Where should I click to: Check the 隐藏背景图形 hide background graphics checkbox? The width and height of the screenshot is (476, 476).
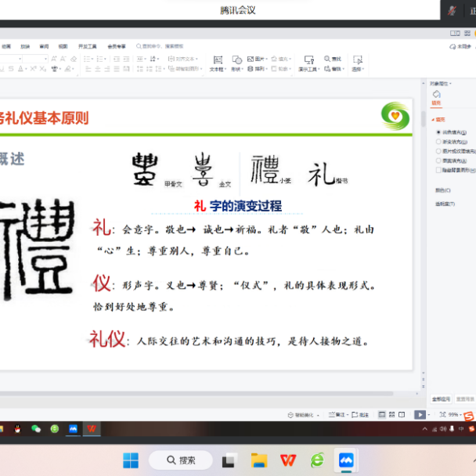point(438,169)
